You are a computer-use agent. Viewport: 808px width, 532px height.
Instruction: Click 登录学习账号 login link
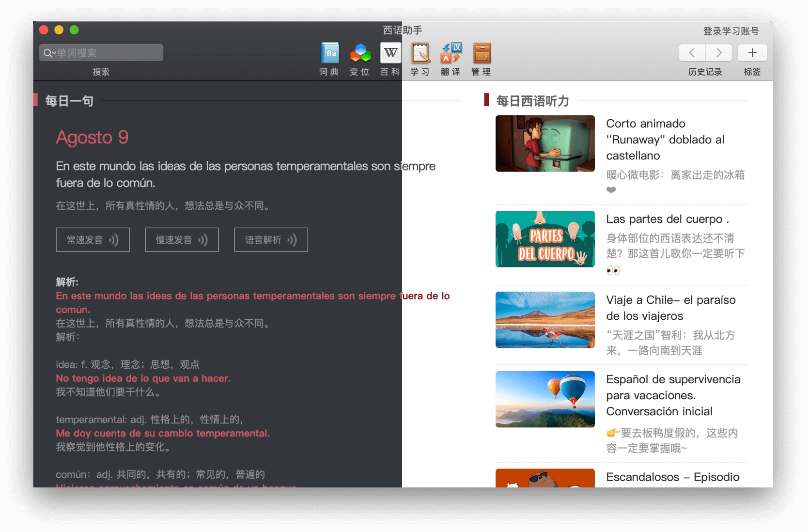tap(730, 31)
